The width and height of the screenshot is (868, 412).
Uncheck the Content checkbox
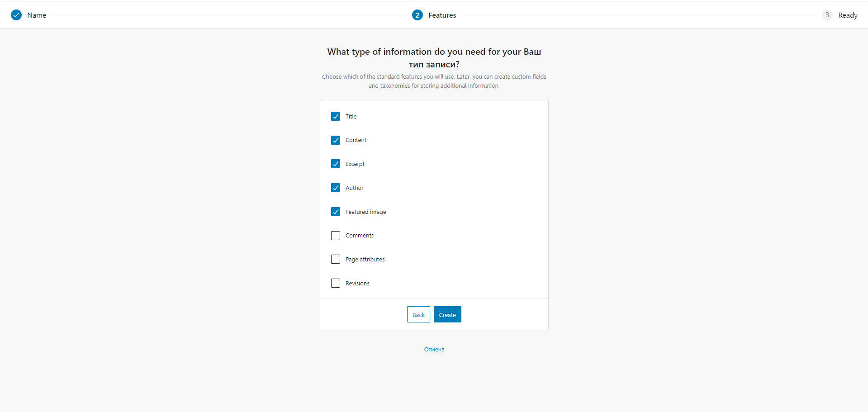pos(336,140)
